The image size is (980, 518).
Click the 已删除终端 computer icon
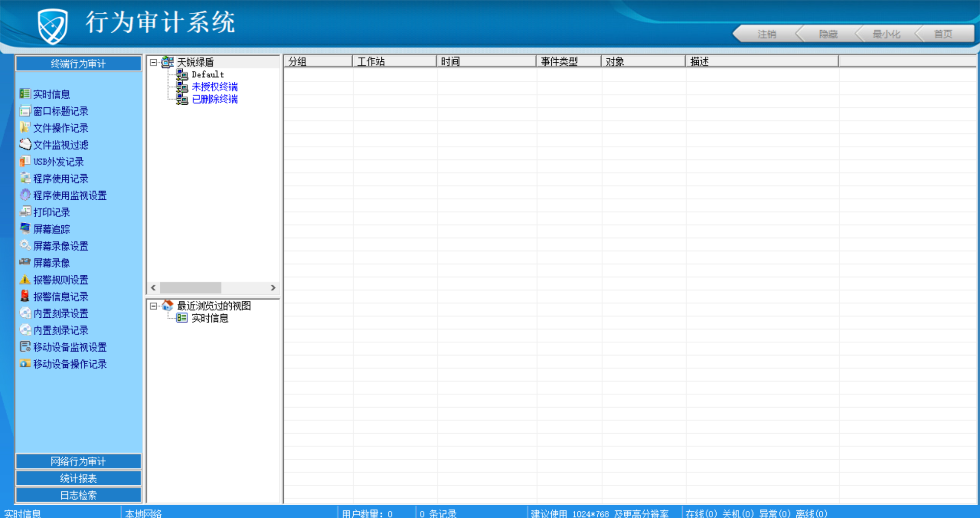click(182, 99)
